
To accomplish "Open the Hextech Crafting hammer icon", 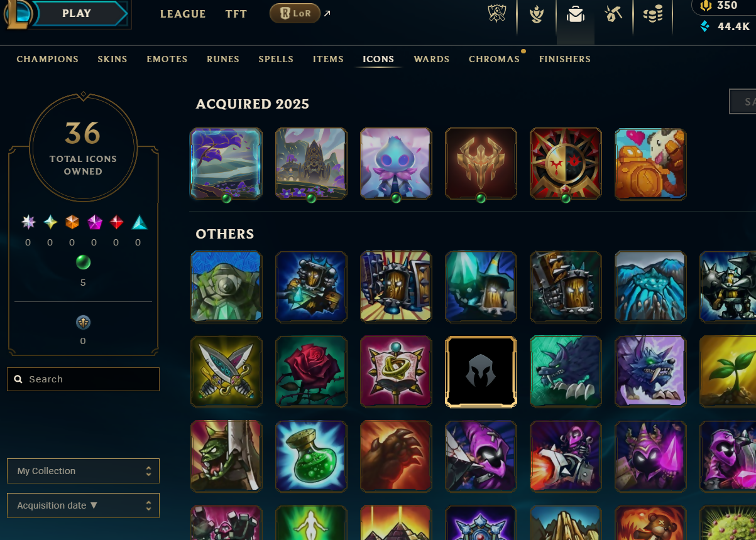I will (613, 14).
